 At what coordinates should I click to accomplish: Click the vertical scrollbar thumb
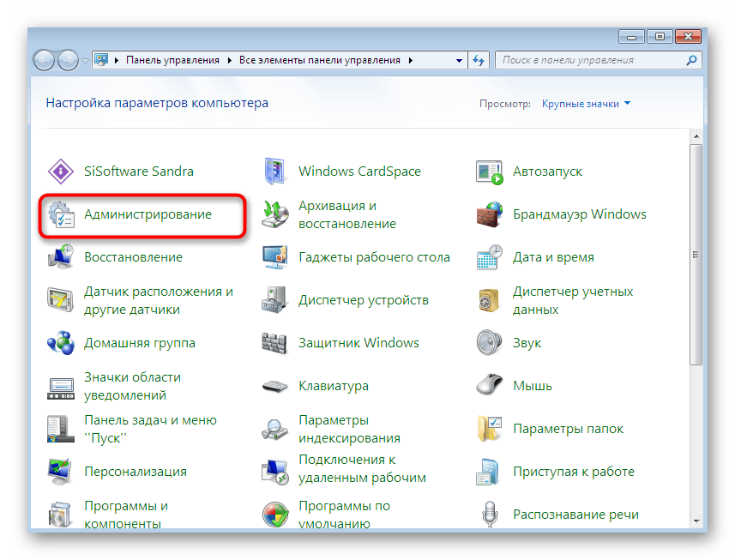[x=696, y=255]
